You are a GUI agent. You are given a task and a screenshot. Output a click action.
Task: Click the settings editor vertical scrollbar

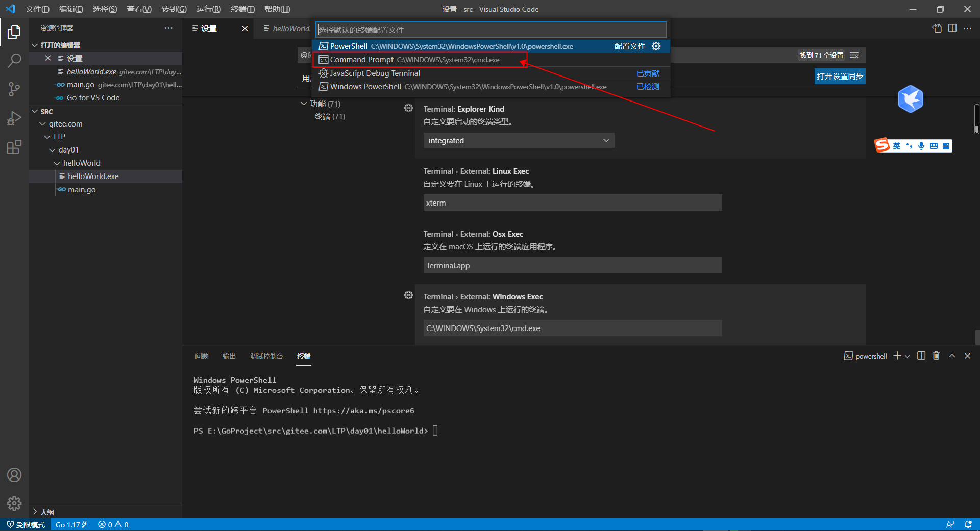point(976,118)
